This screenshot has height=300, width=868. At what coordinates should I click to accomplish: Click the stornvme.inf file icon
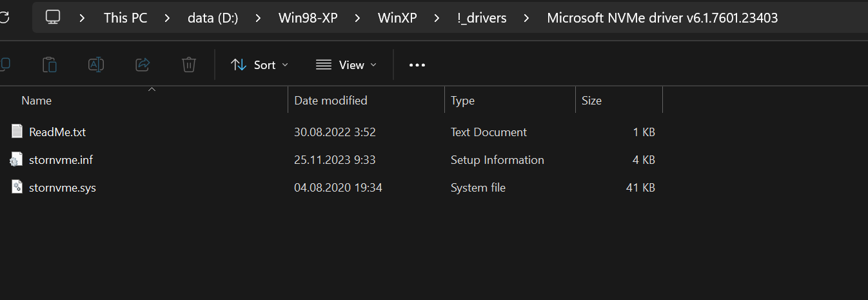coord(17,159)
